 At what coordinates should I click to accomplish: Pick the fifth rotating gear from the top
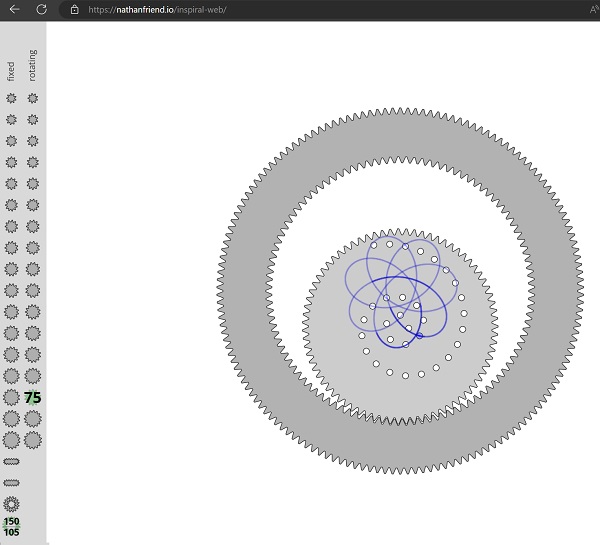click(x=33, y=184)
